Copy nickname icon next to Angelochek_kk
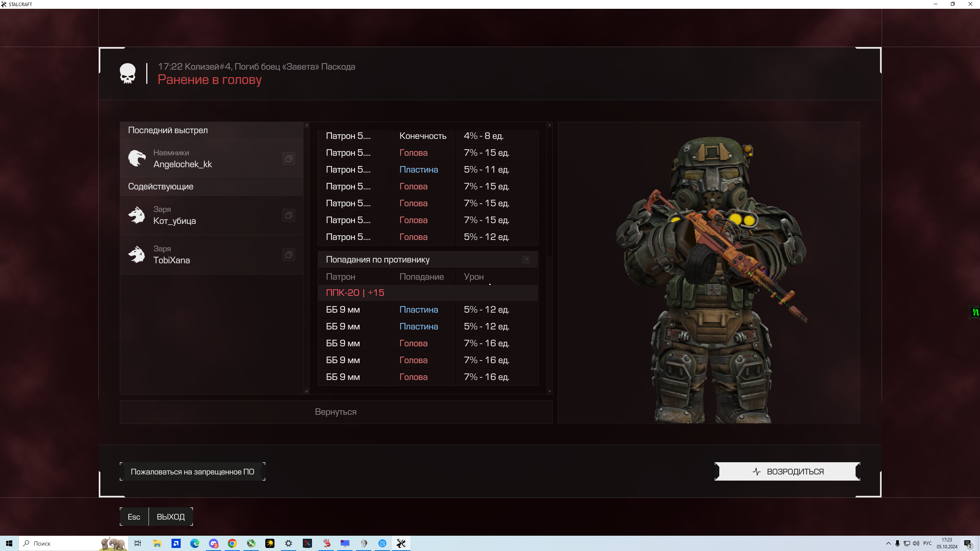 (289, 158)
